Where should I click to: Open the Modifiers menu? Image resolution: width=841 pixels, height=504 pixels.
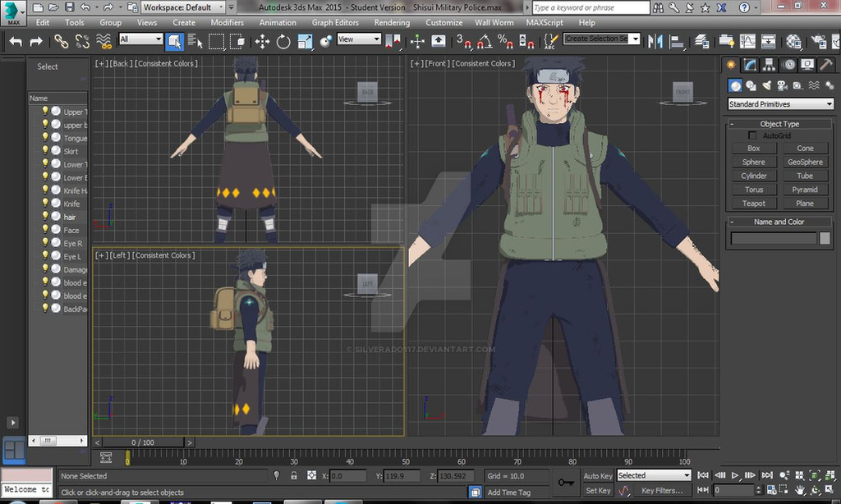pos(227,22)
